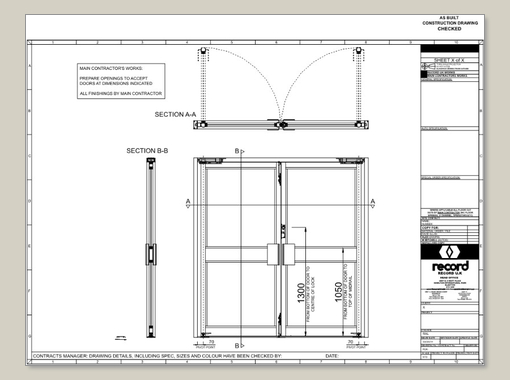510x380 pixels.
Task: Click 'FROM BOTTOM OF DOOR TO TOP OF MIDRAIL' annotation
Action: tap(348, 291)
